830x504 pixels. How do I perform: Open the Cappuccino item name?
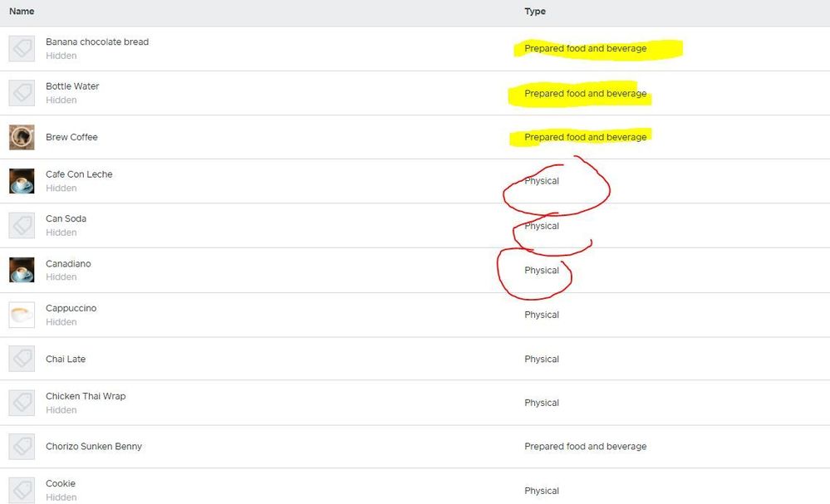(71, 308)
